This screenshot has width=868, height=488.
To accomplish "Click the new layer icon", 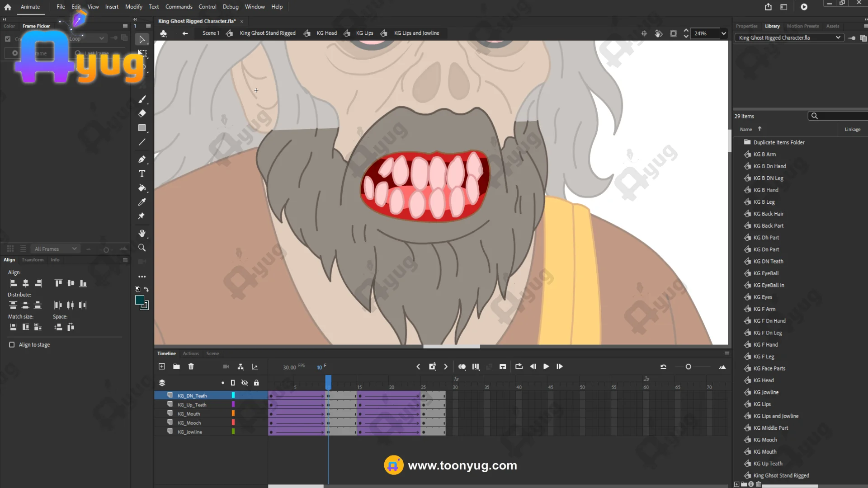I will (x=162, y=366).
